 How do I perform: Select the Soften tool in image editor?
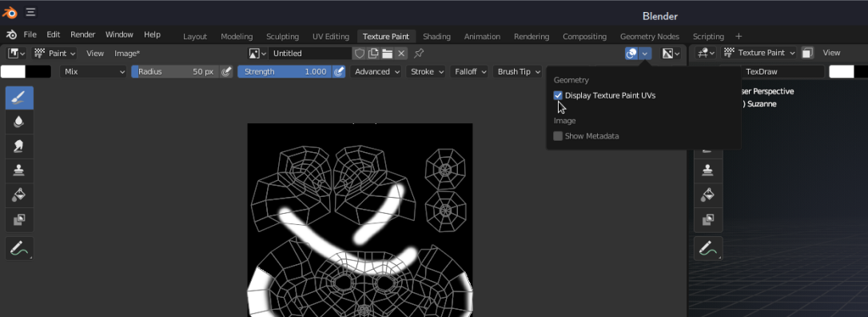point(19,122)
